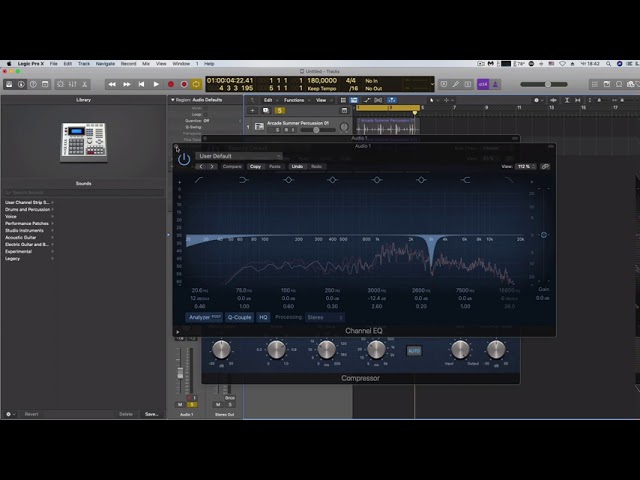Toggle the Q-Couple button
Screen dimensions: 640x480
pyautogui.click(x=240, y=317)
